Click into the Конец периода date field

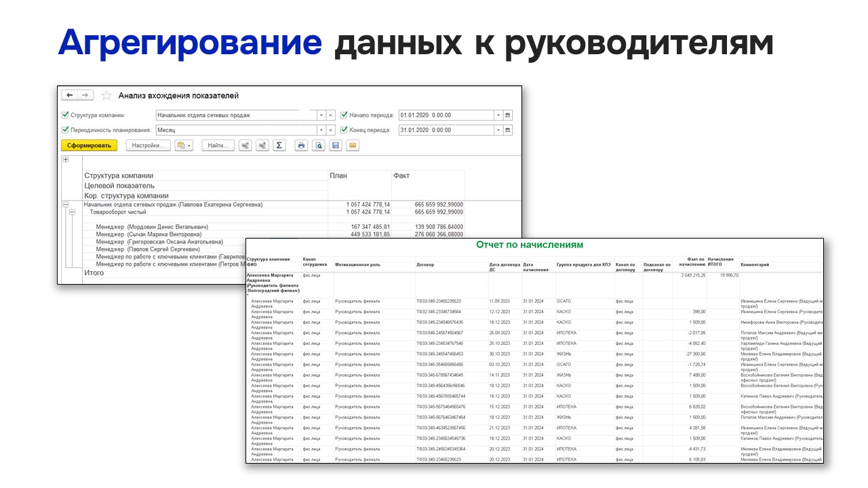446,130
